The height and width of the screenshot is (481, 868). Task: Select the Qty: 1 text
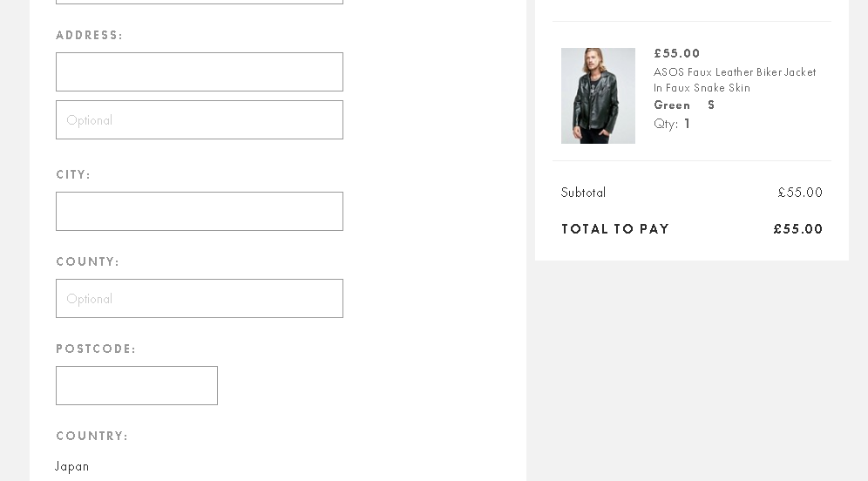point(672,124)
